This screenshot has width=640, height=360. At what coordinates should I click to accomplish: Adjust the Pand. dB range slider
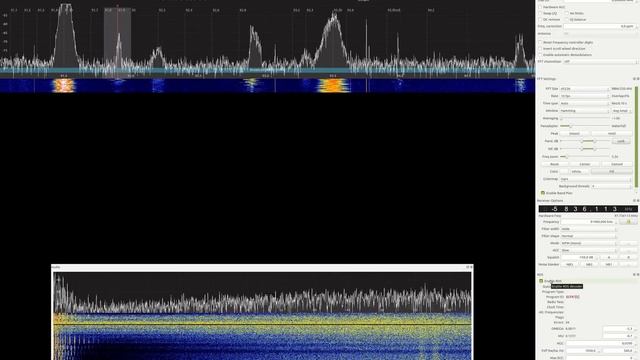coord(585,141)
